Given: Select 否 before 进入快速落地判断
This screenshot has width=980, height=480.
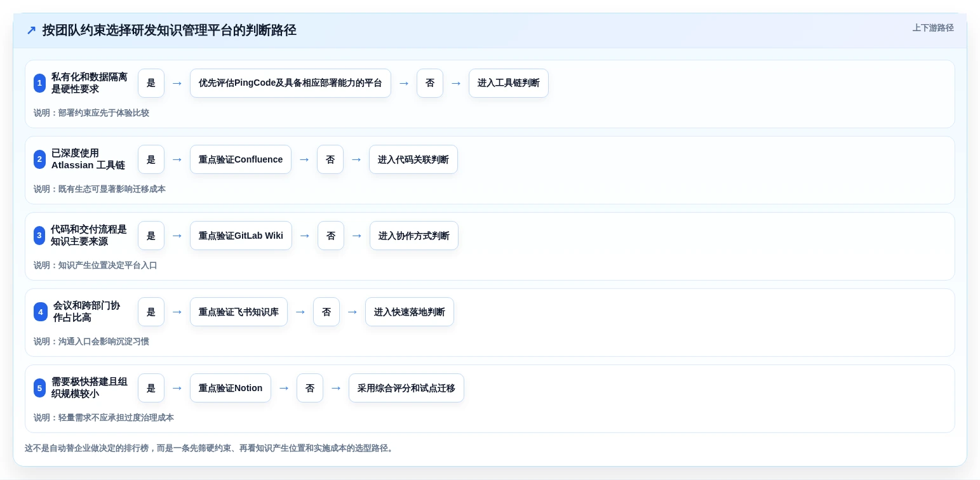Looking at the screenshot, I should [x=326, y=312].
